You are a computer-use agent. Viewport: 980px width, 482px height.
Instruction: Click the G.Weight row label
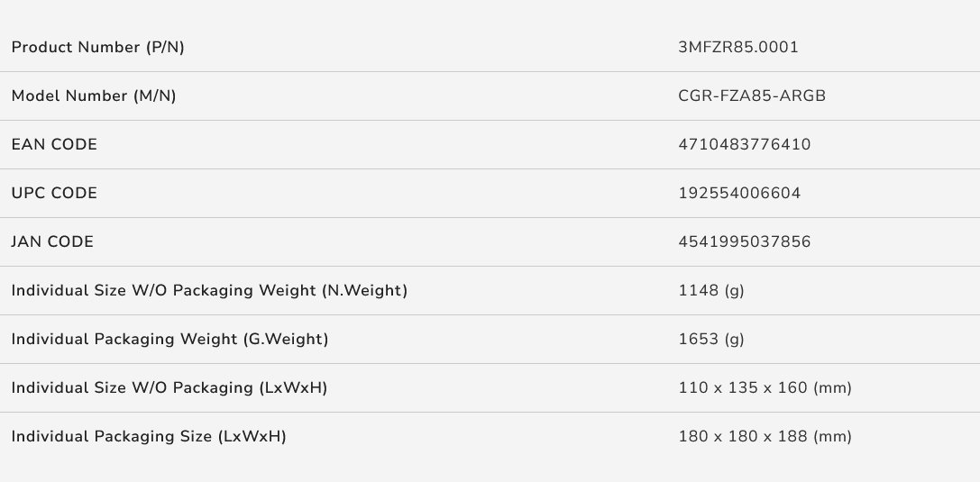coord(169,339)
